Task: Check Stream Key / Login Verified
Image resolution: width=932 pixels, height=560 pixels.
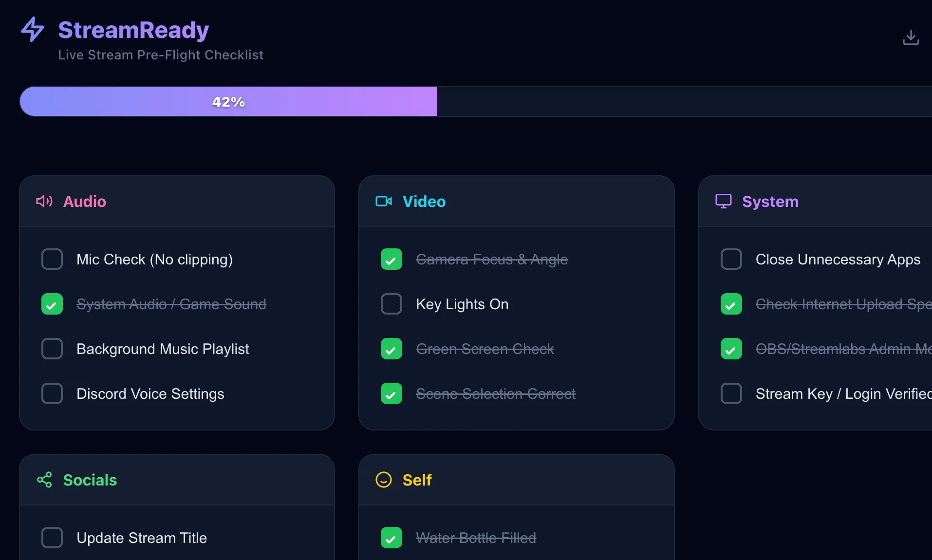Action: point(731,393)
